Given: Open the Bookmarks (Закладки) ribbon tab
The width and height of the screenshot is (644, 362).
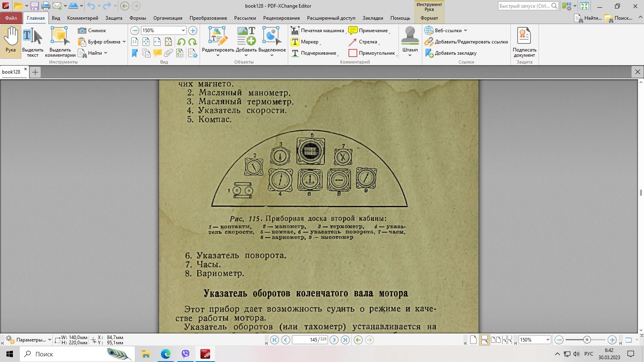Looking at the screenshot, I should pyautogui.click(x=373, y=18).
